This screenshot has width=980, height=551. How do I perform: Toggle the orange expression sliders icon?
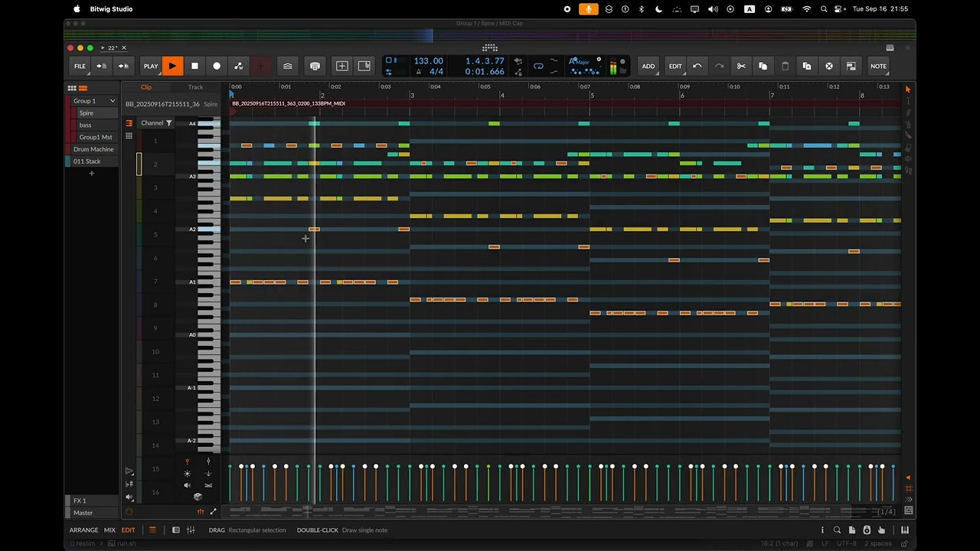tap(201, 512)
